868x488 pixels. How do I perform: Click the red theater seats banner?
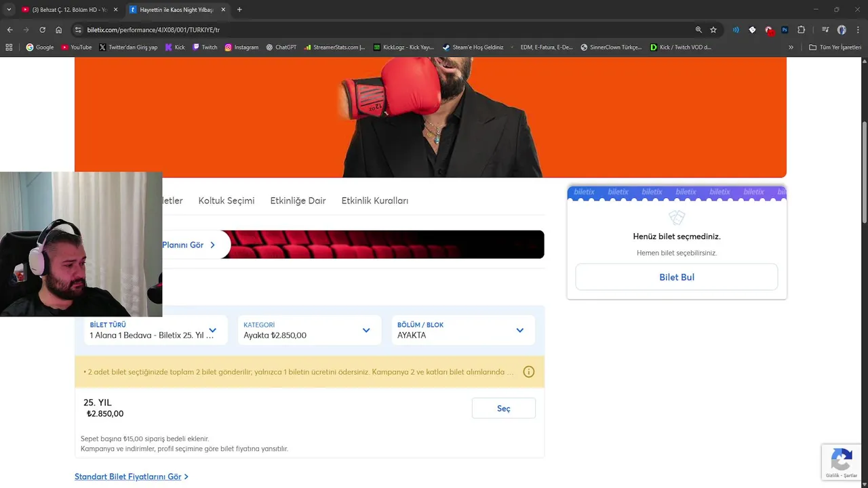[x=387, y=245]
